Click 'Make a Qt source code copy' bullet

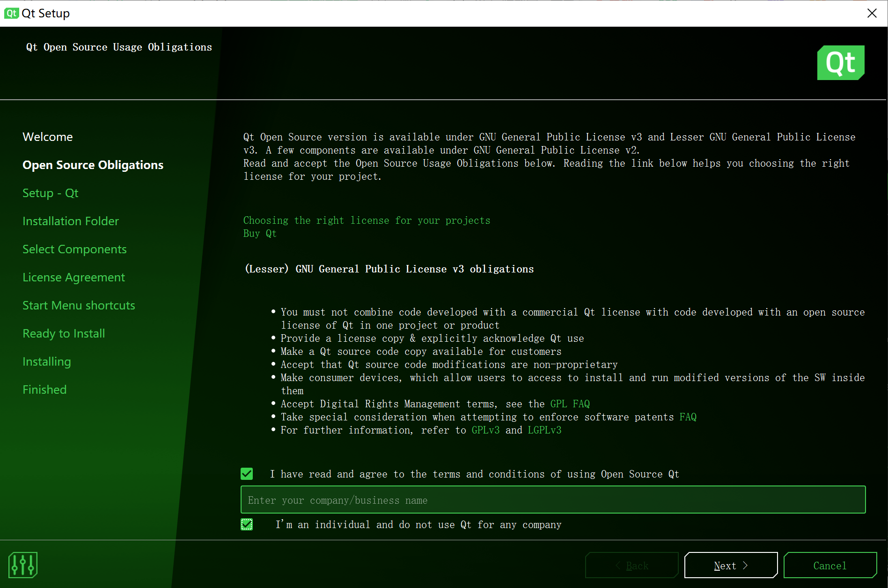pos(421,352)
